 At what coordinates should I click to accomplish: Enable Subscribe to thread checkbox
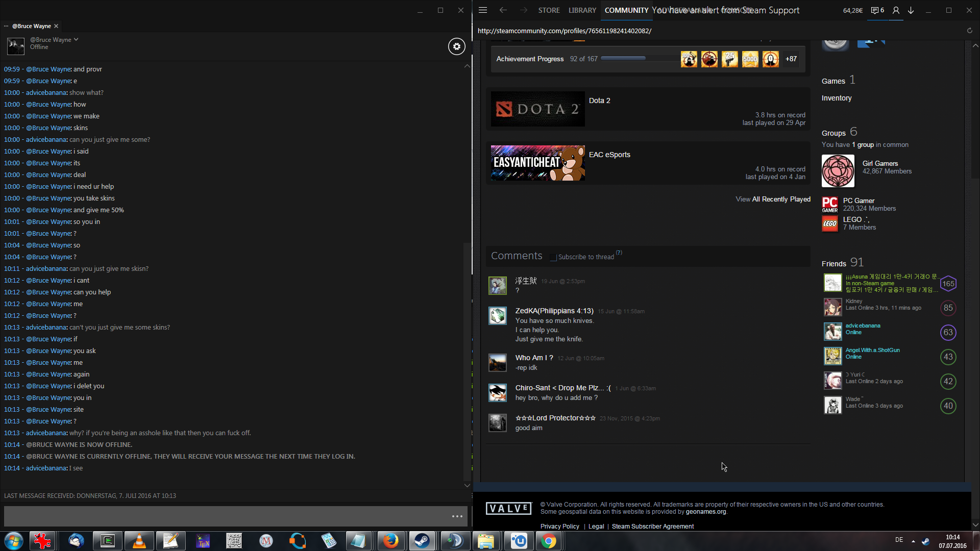[x=553, y=257]
